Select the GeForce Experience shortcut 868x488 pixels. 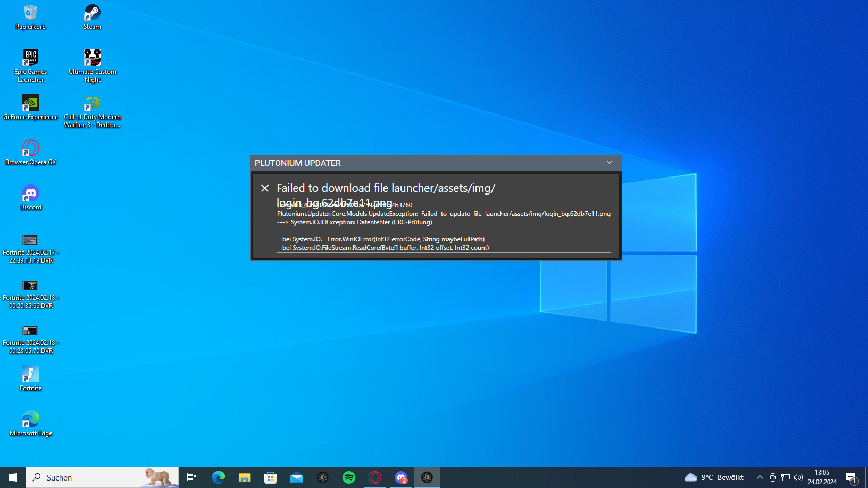point(30,107)
